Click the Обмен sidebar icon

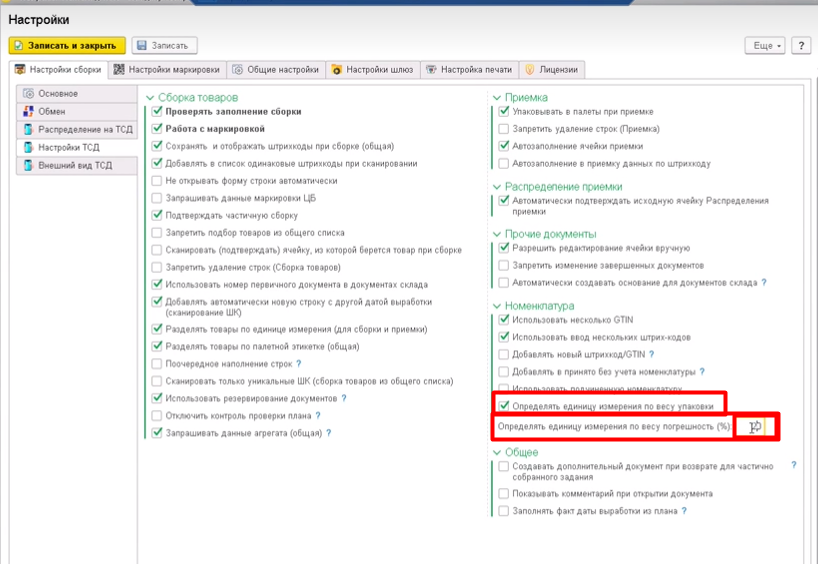coord(29,112)
